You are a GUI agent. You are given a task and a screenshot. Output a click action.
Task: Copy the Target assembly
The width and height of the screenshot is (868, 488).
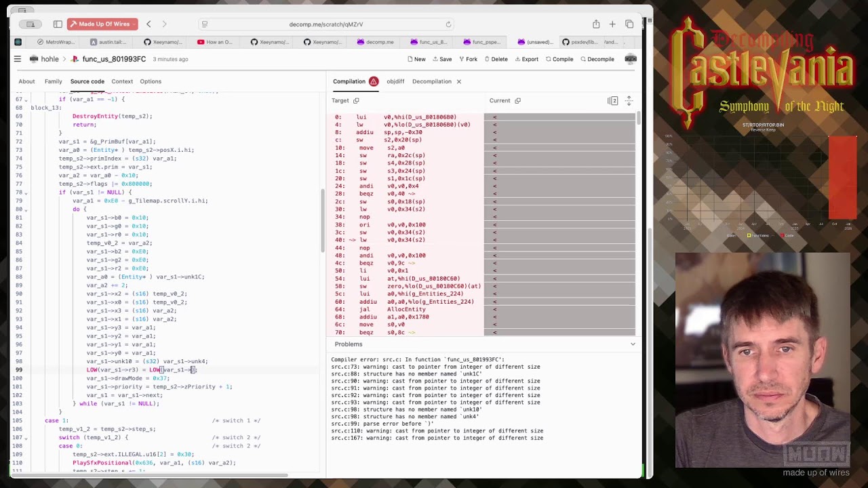(356, 100)
